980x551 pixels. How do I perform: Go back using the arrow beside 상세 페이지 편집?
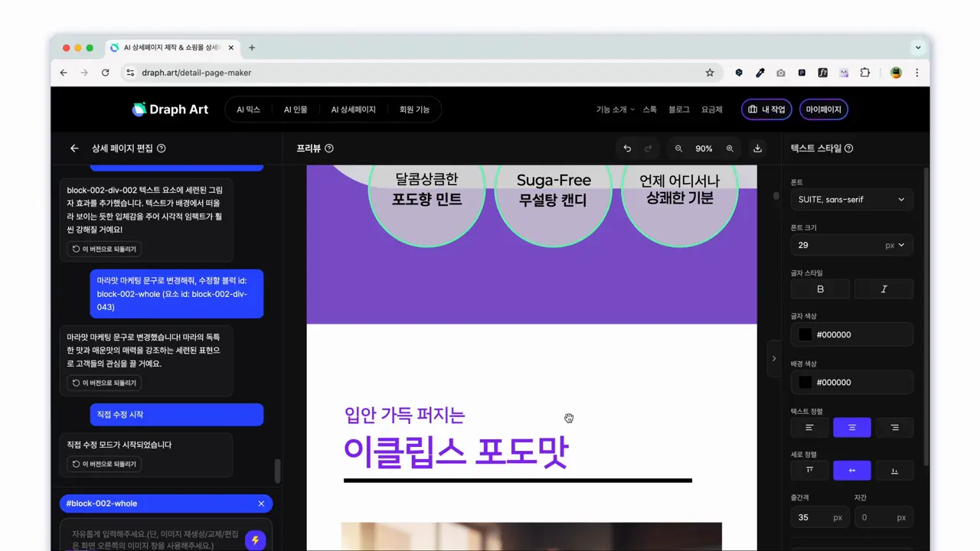click(x=74, y=148)
